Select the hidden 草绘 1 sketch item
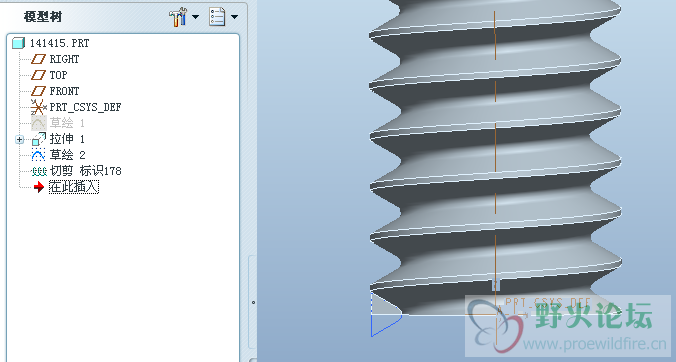 [x=57, y=123]
